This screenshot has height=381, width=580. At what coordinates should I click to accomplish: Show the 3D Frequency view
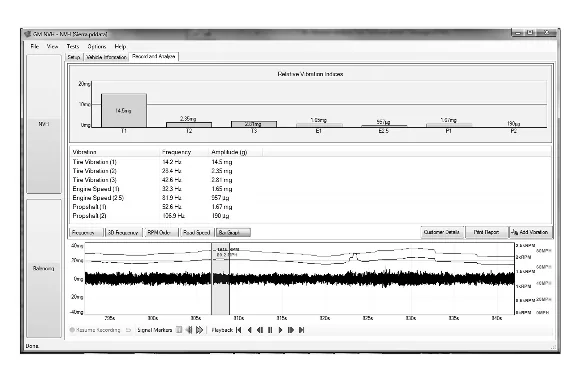point(123,232)
